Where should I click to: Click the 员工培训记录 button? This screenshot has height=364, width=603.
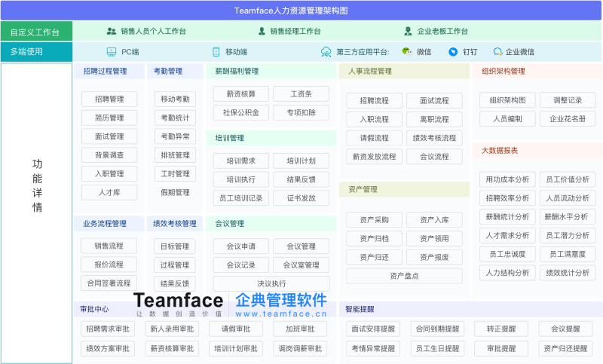pyautogui.click(x=240, y=198)
